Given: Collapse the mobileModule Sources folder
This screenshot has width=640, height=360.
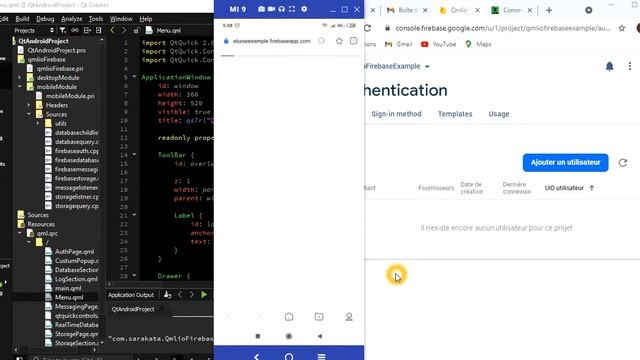Looking at the screenshot, I should click(x=29, y=114).
